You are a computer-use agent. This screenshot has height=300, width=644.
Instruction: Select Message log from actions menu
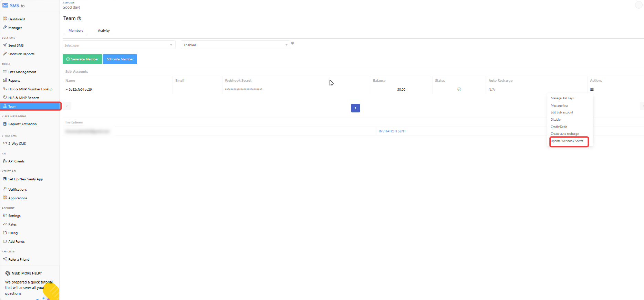[x=559, y=106]
